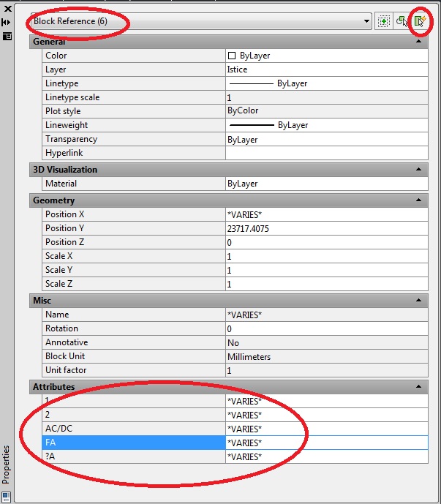Viewport: 441px width, 504px height.
Task: Click the Quick Select icon
Action: 420,21
